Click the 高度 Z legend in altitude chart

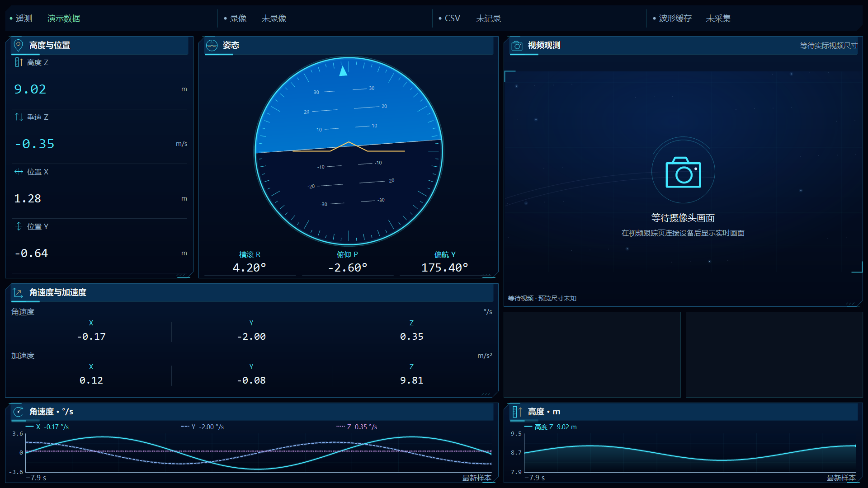[551, 427]
